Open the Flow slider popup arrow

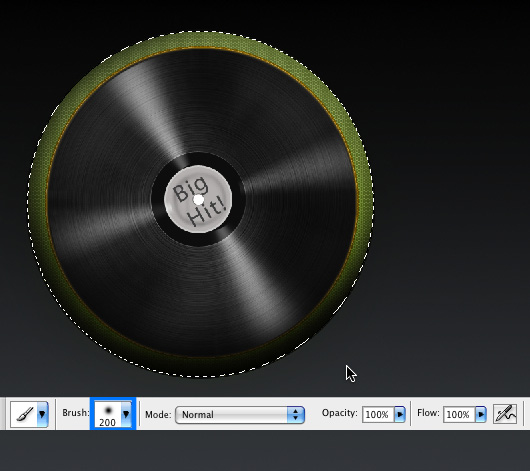[481, 415]
